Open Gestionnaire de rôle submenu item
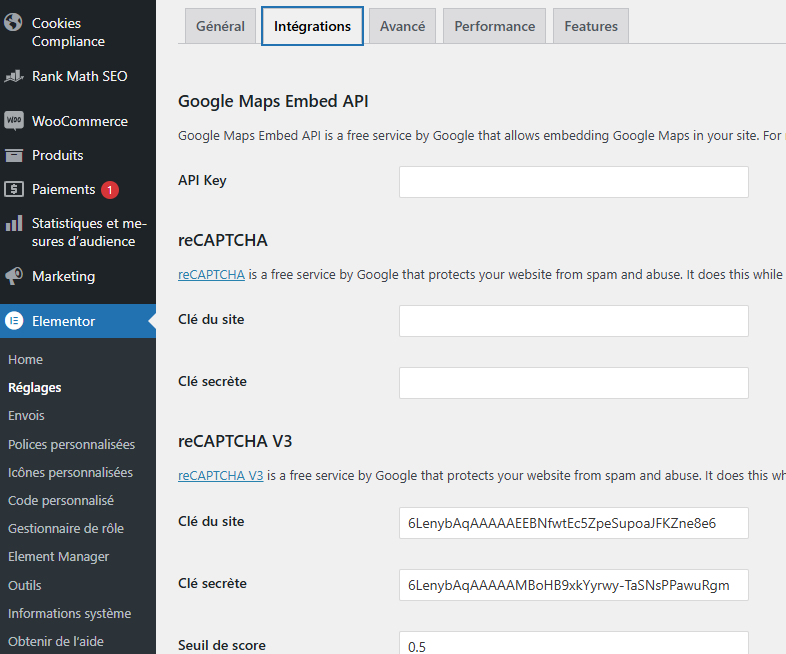The height and width of the screenshot is (654, 786). (66, 528)
